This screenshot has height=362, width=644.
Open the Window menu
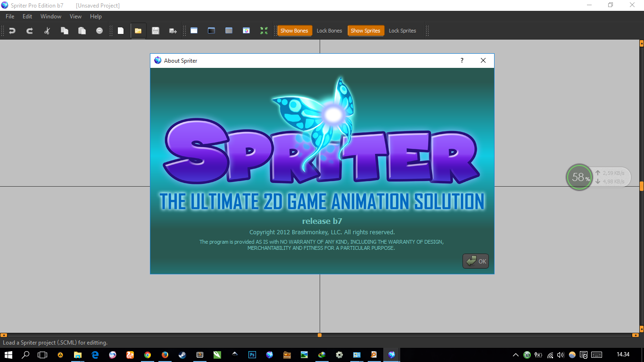point(50,16)
